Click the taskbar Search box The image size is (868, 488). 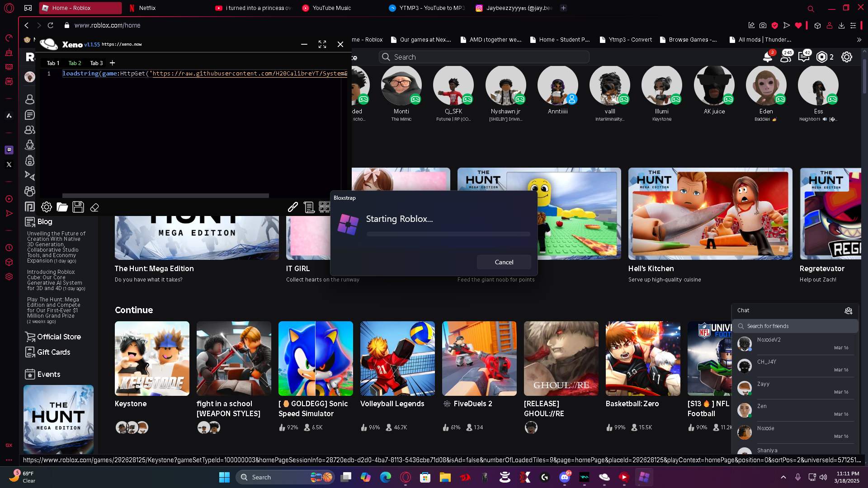285,477
